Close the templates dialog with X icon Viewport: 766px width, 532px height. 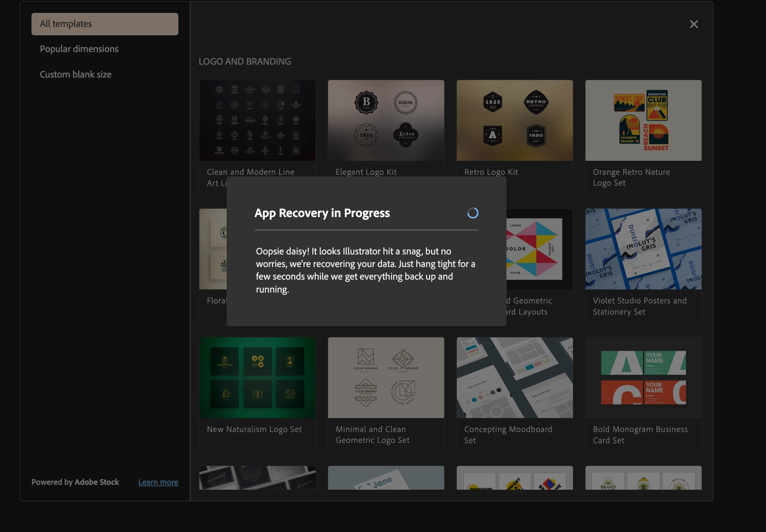coord(694,24)
